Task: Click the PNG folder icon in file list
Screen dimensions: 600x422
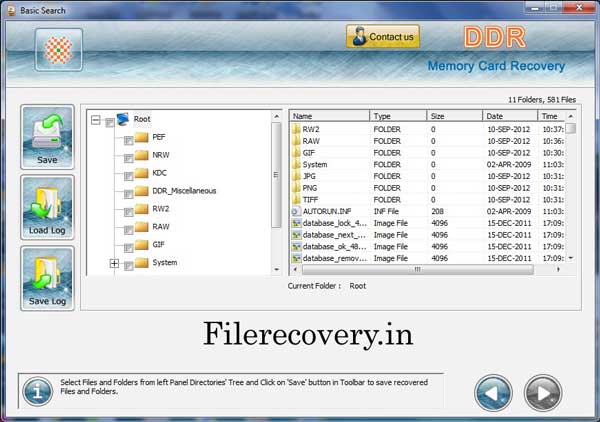Action: click(296, 188)
